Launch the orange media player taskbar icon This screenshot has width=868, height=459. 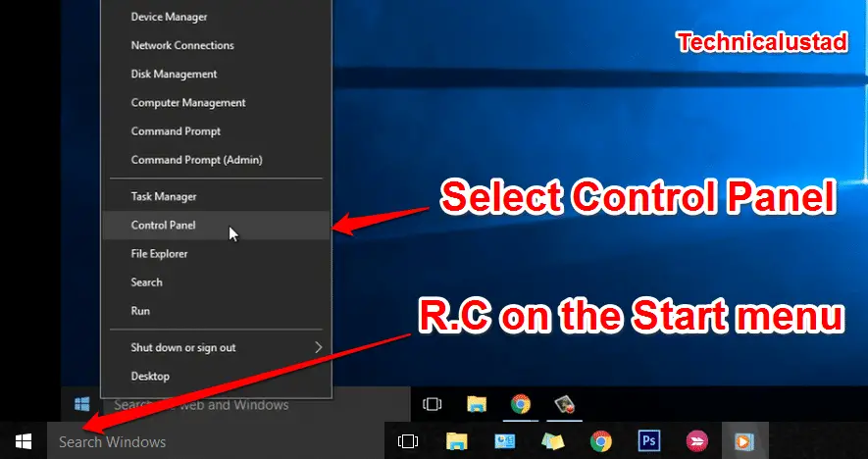[742, 441]
